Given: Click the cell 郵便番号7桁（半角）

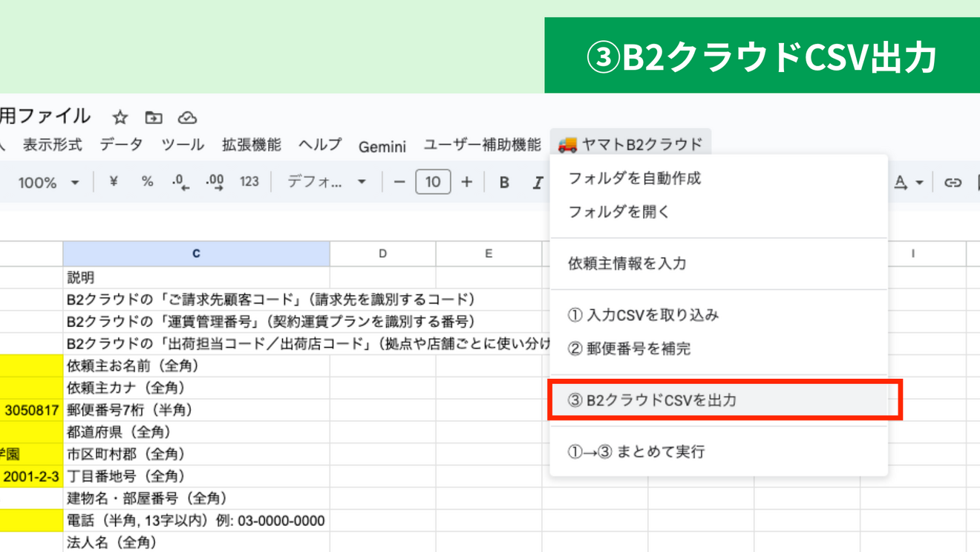Looking at the screenshot, I should coord(196,410).
